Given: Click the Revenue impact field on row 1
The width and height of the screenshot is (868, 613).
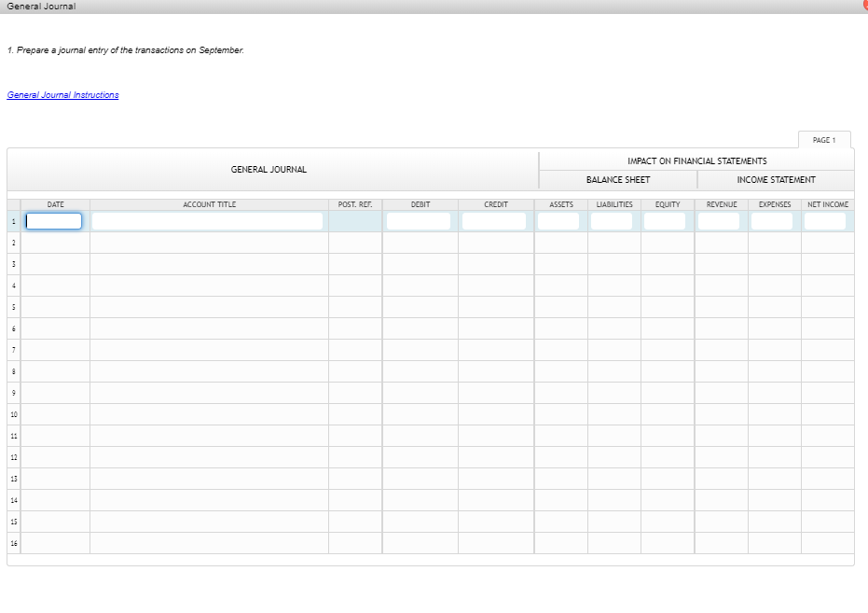Looking at the screenshot, I should [x=719, y=221].
